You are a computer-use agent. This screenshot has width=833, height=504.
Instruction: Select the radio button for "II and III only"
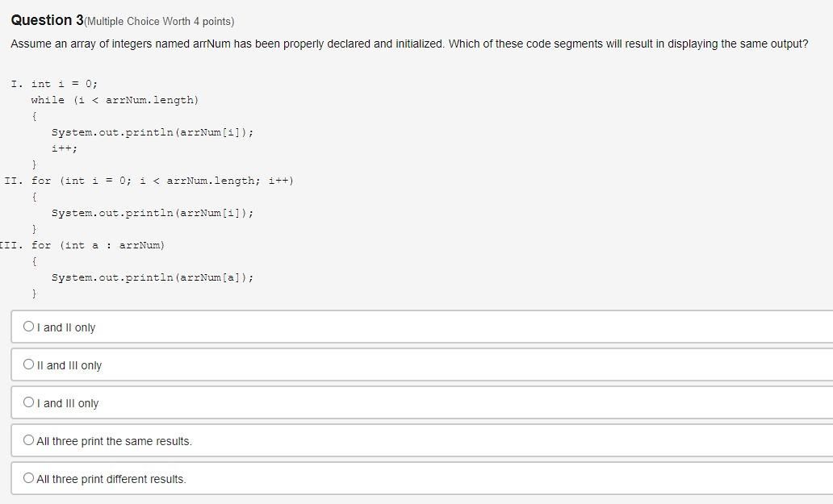pos(29,364)
